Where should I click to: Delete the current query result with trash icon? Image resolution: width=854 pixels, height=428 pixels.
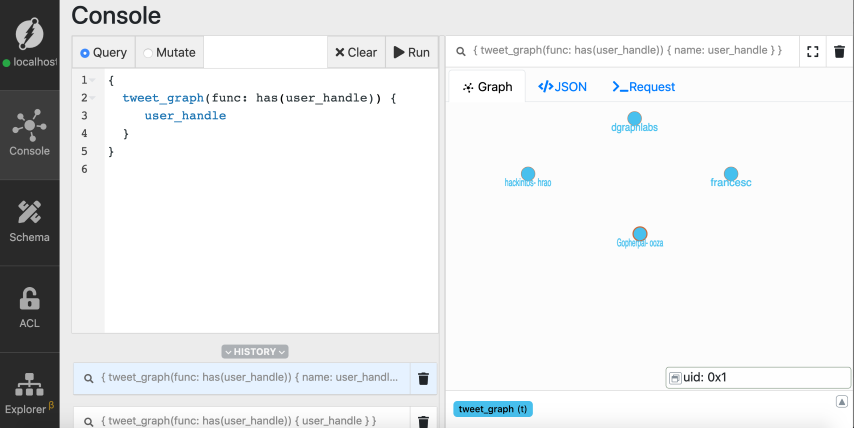[x=840, y=52]
